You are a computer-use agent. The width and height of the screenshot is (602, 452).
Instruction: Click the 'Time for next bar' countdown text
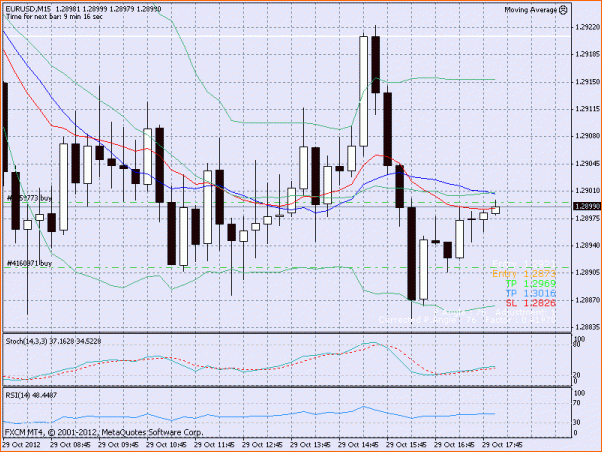click(x=54, y=17)
